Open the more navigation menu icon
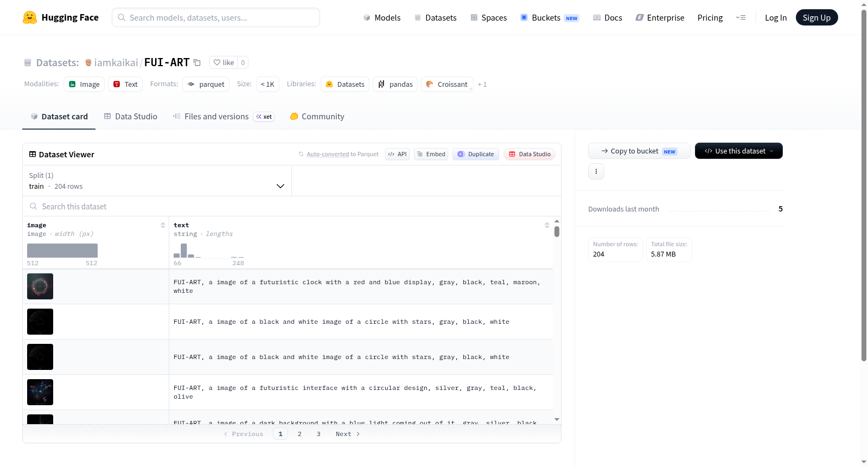Screen dimensions: 868x467 click(x=741, y=17)
